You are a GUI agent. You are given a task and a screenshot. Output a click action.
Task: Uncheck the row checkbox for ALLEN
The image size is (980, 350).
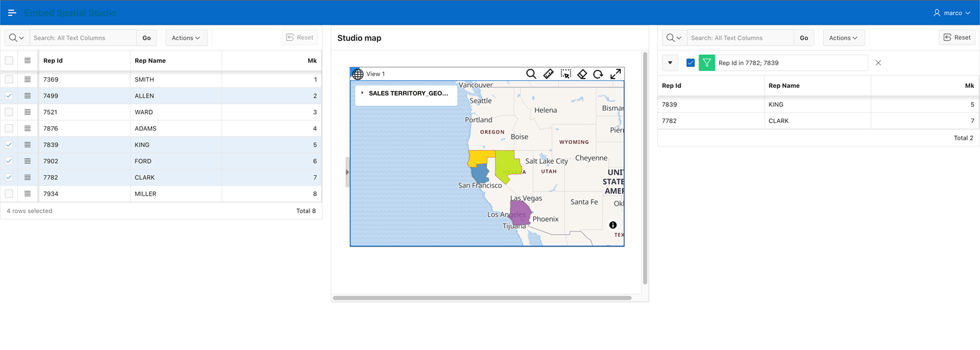[x=9, y=96]
